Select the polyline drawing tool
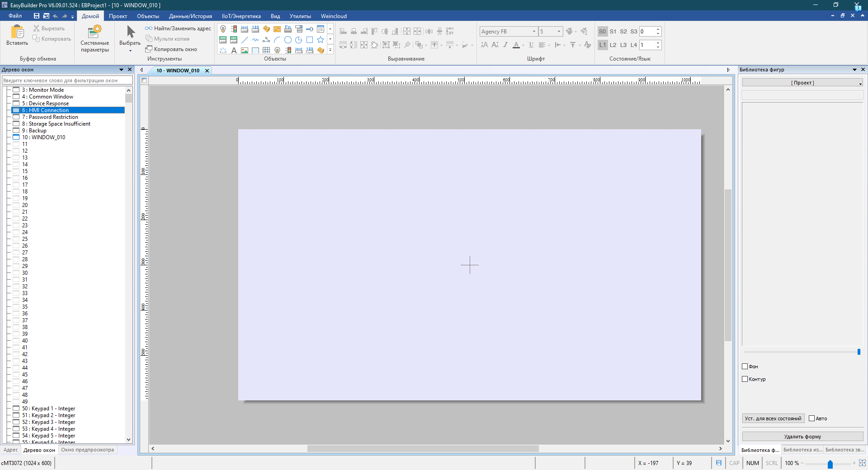The width and height of the screenshot is (868, 470). click(x=266, y=40)
